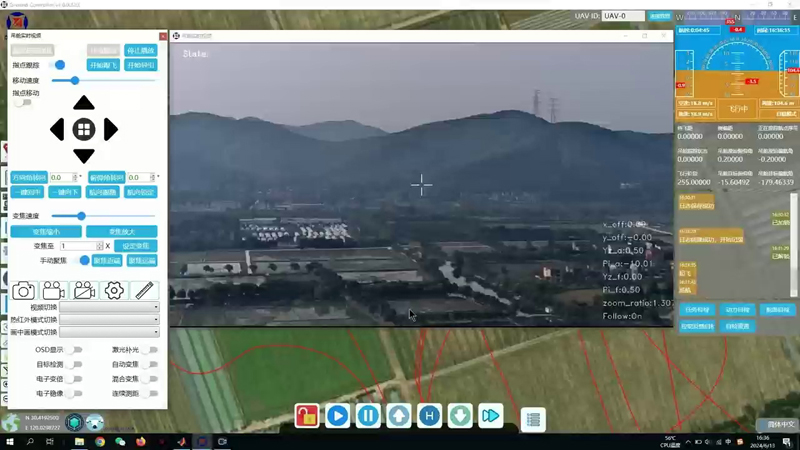Click stepper arrows on pitch angle field

point(152,178)
